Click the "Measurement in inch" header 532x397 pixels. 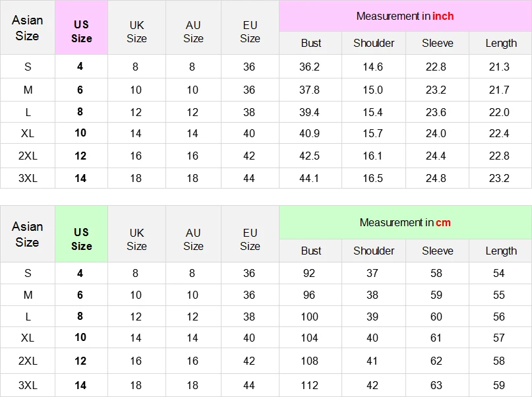click(x=405, y=16)
